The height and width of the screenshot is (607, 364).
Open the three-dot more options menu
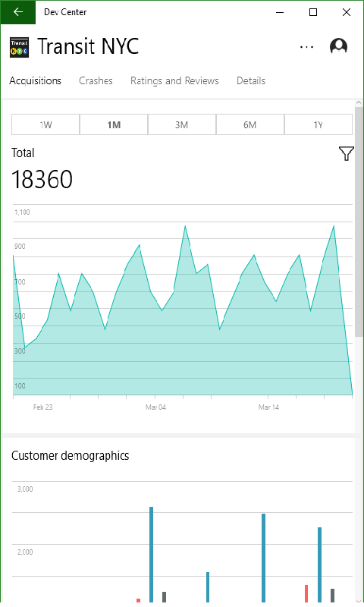tap(306, 47)
